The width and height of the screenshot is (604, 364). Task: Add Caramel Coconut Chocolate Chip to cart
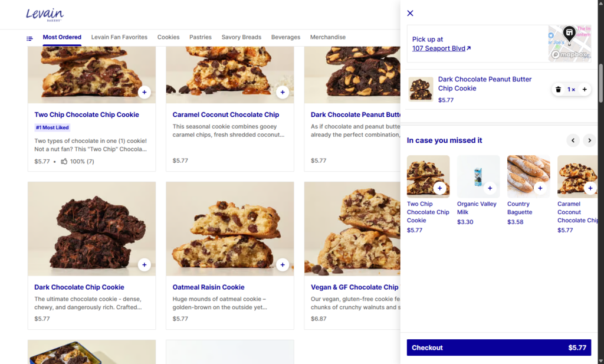click(283, 92)
